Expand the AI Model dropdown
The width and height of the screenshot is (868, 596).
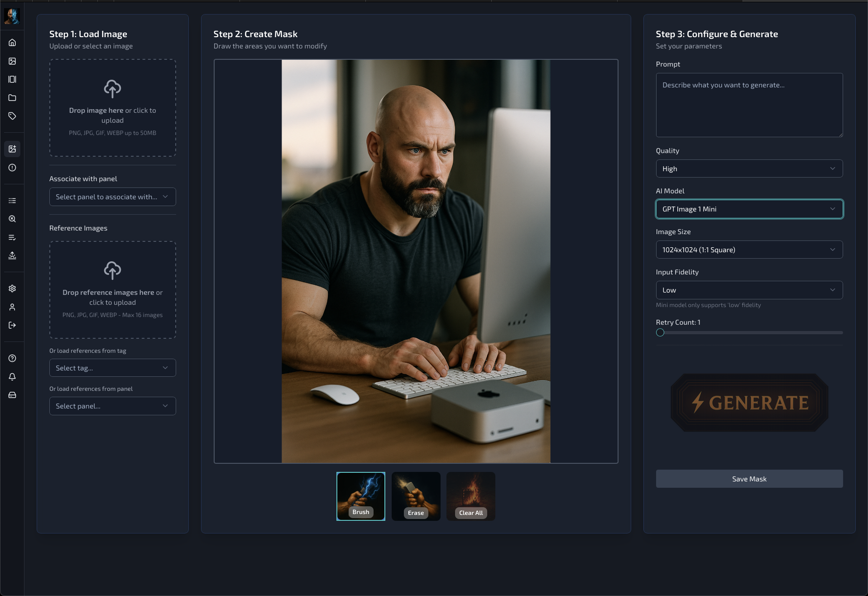pos(749,209)
